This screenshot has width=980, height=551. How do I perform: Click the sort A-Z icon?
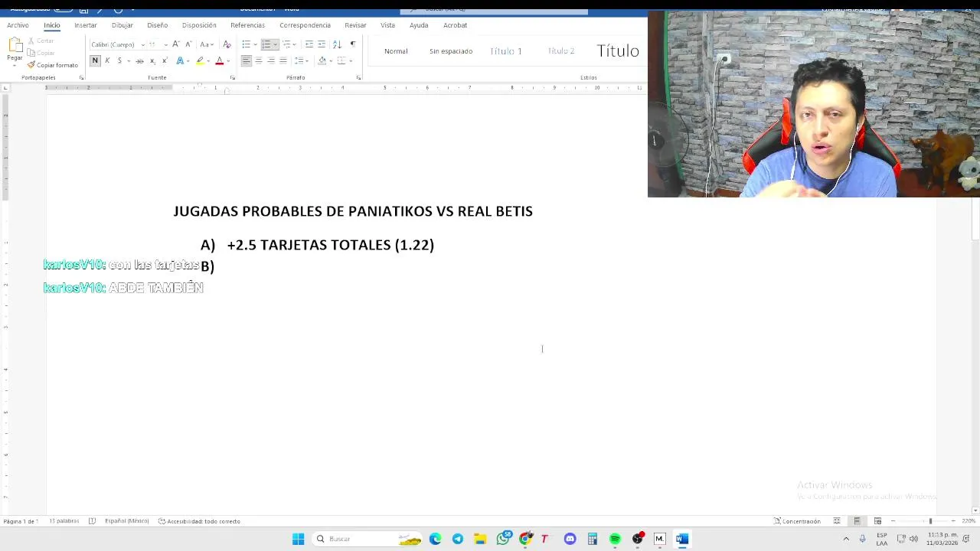pyautogui.click(x=337, y=44)
